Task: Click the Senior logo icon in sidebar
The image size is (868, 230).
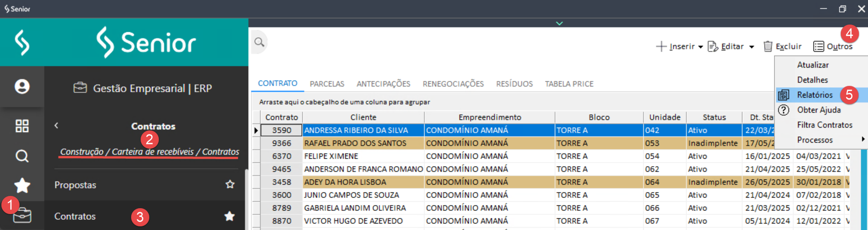Action: click(22, 42)
